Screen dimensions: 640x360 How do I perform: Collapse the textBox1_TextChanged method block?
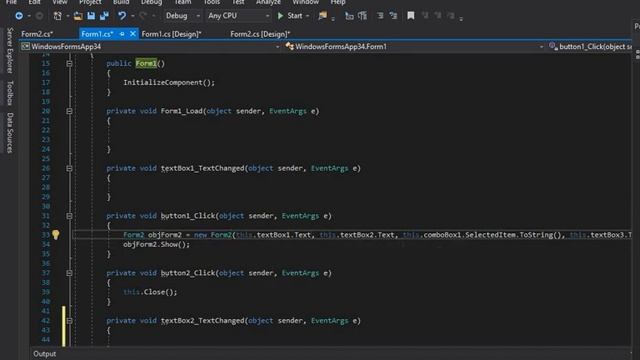coord(69,168)
